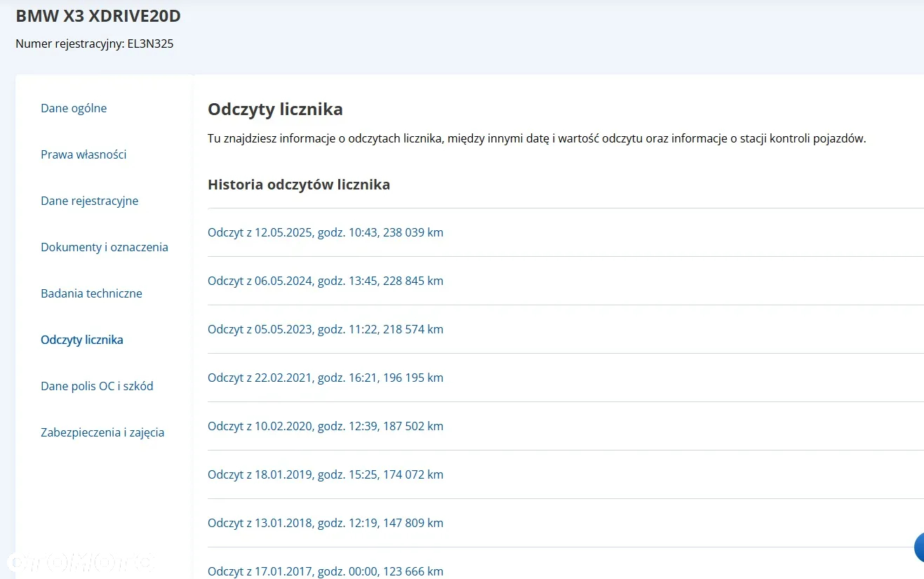924x579 pixels.
Task: Go to Dane rejestracyjne
Action: (89, 201)
